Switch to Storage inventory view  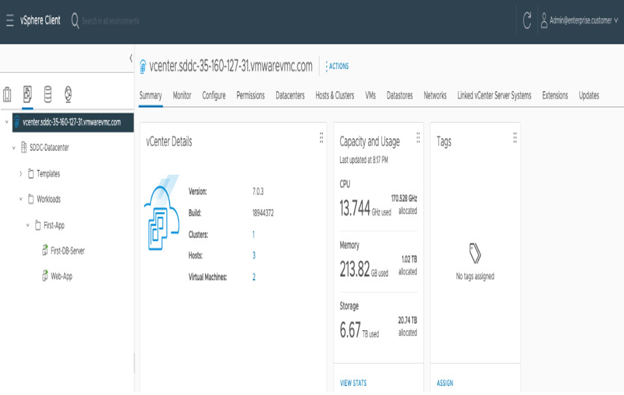(x=48, y=94)
